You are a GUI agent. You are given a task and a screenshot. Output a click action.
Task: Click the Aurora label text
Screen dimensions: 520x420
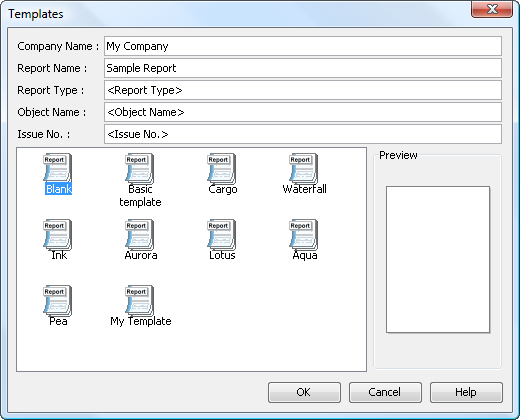point(141,255)
